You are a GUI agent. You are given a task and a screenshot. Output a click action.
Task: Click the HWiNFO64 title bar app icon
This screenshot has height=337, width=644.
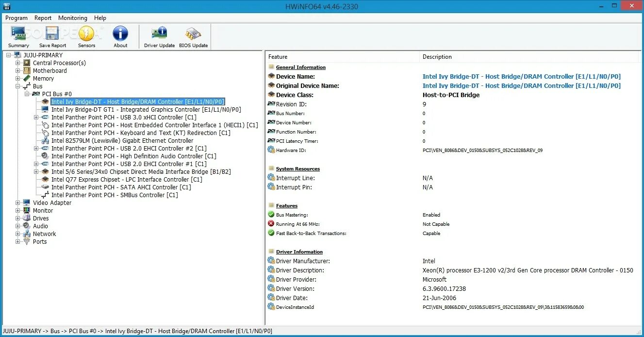[7, 6]
